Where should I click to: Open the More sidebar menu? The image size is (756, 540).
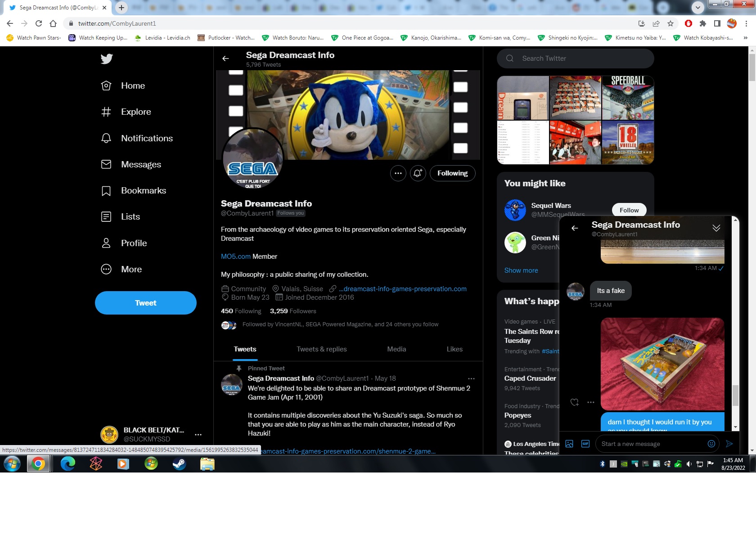[121, 269]
